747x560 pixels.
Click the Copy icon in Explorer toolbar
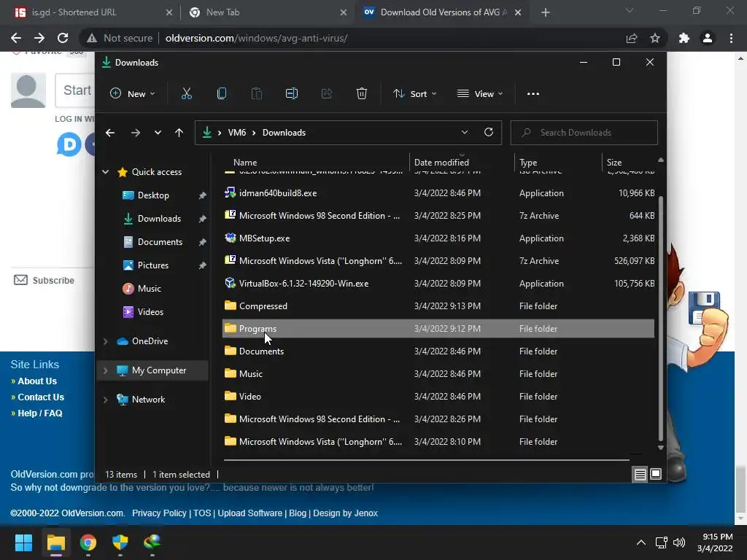pos(222,94)
